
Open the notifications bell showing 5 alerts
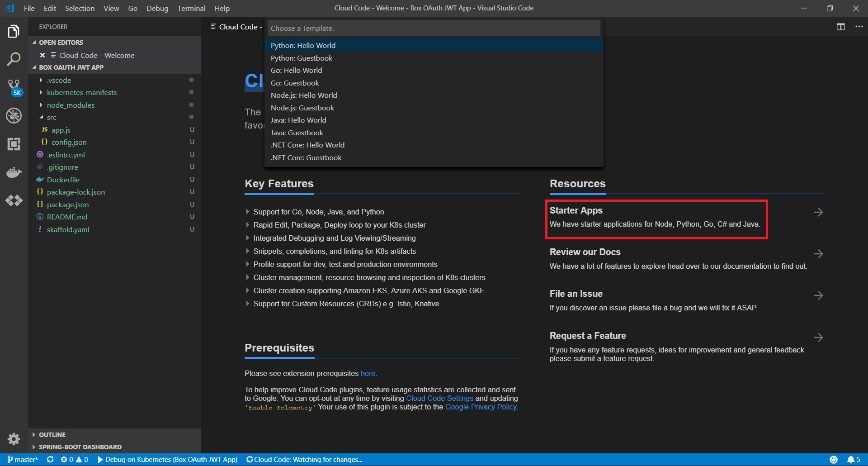[x=853, y=459]
